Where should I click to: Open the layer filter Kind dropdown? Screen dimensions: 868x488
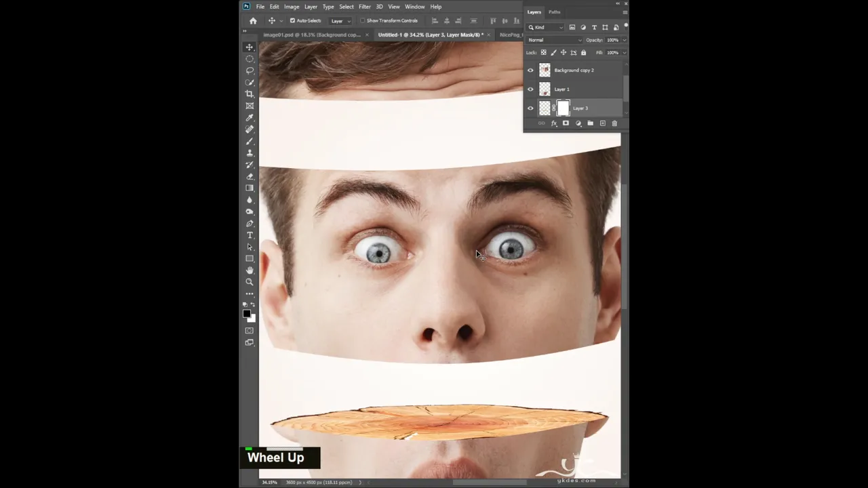click(x=546, y=27)
